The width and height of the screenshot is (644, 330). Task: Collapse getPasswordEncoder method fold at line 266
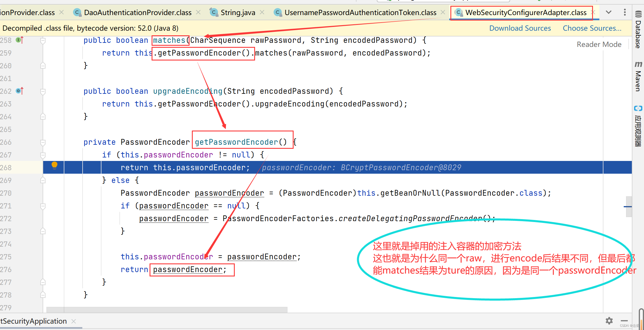pyautogui.click(x=43, y=142)
